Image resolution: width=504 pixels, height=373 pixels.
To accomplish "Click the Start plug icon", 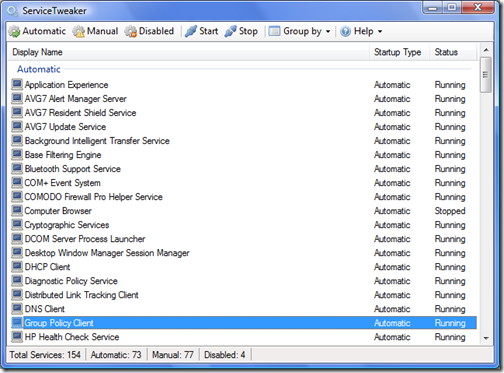I will [191, 31].
